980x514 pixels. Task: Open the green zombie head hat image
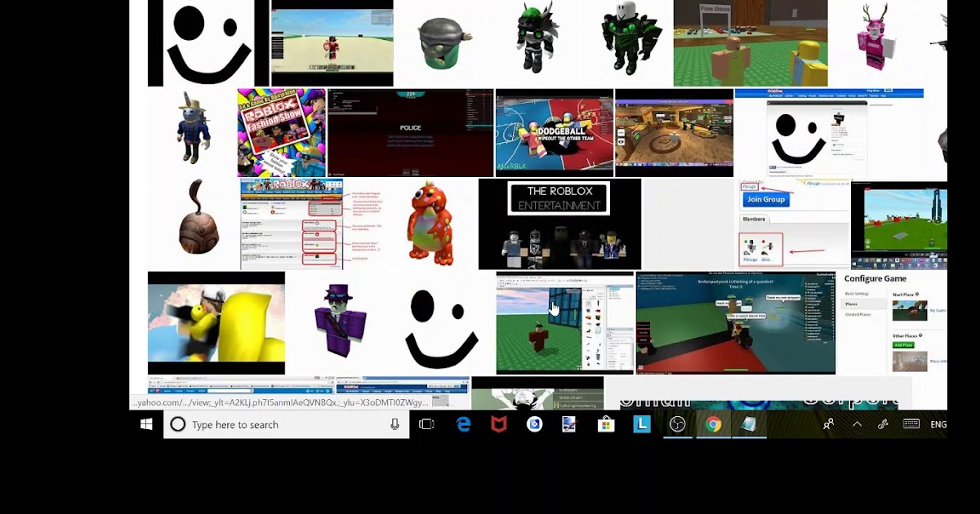445,43
